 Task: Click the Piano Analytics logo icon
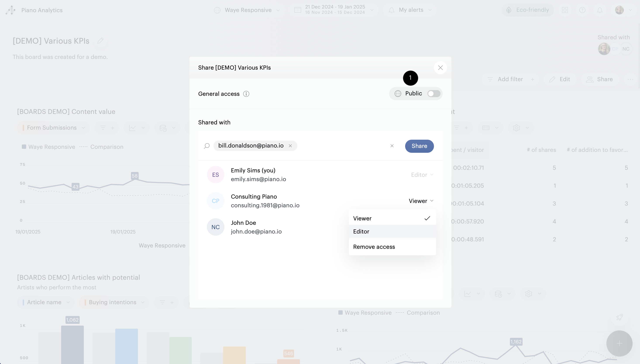10,10
